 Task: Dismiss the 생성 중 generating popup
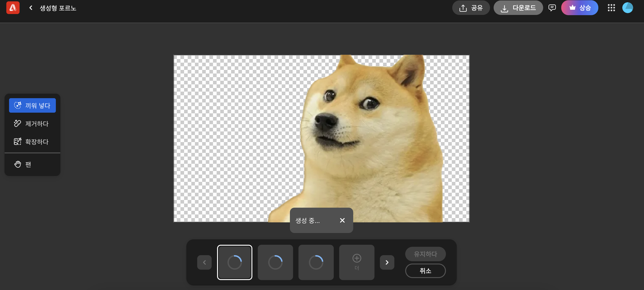click(x=342, y=220)
